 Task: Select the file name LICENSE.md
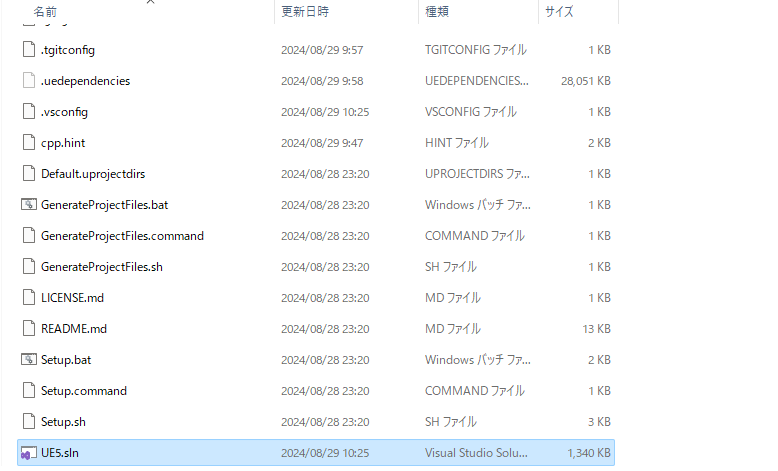point(72,298)
